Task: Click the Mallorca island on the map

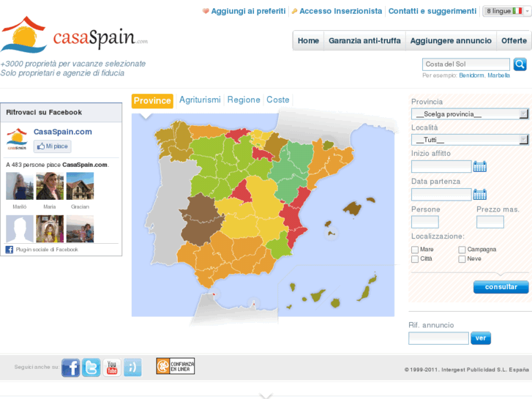Action: pos(353,208)
